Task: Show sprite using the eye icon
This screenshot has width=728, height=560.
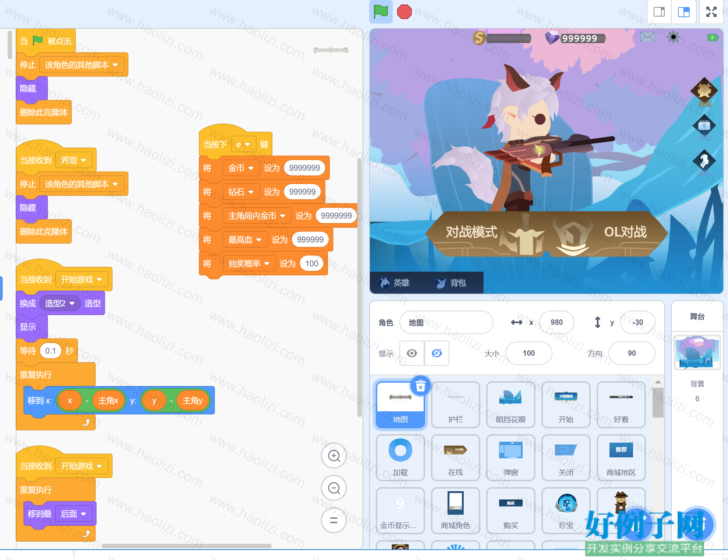Action: (412, 353)
